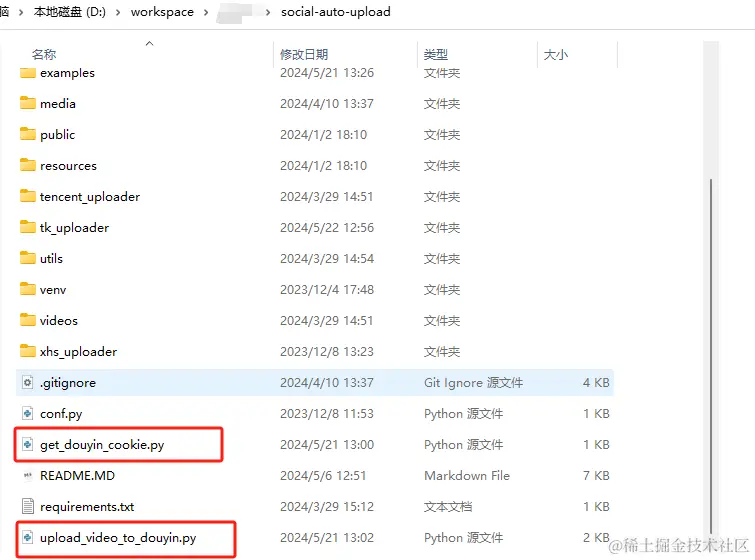The height and width of the screenshot is (560, 755).
Task: Click the 7 KB size of README.MD
Action: 596,475
